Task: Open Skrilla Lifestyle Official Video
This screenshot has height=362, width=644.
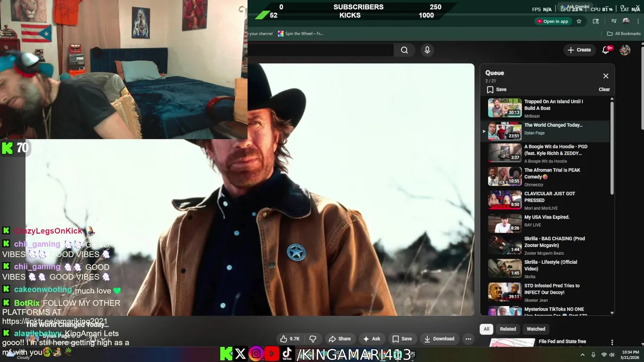Action: 546,268
